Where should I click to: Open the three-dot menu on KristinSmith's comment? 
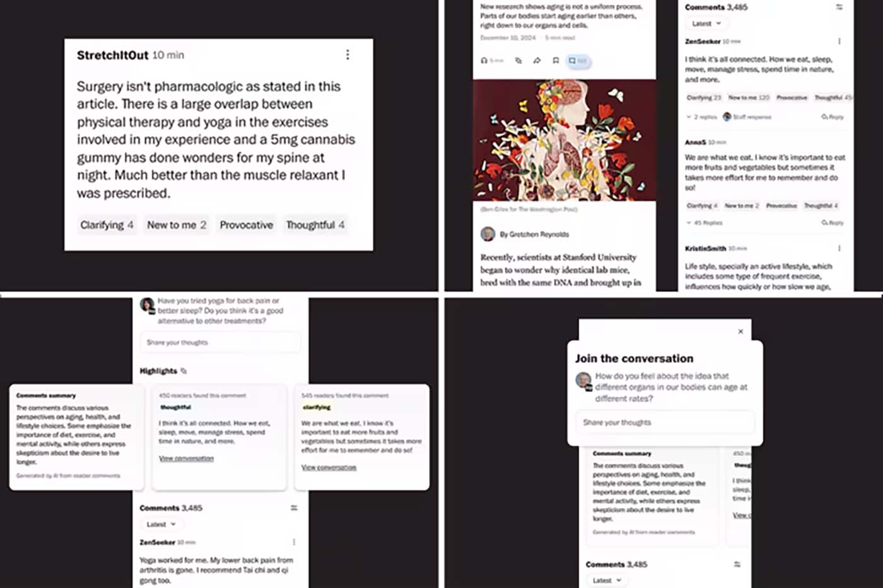tap(839, 248)
